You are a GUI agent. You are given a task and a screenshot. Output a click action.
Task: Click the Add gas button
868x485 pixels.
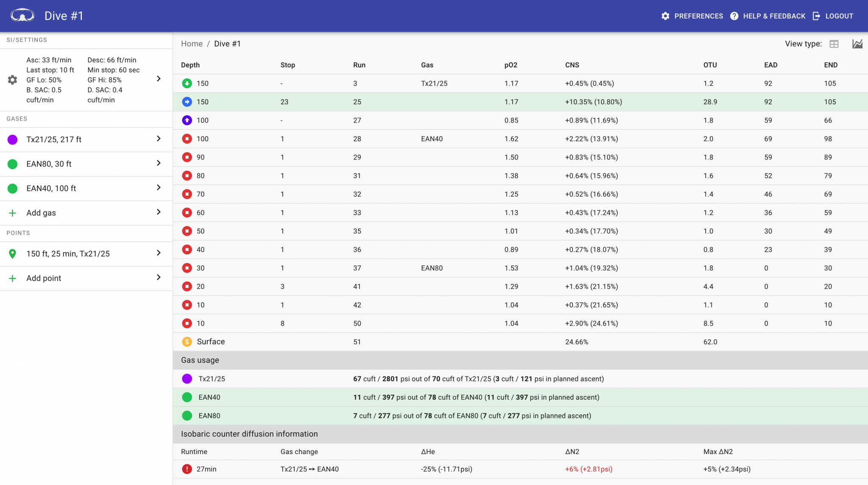(x=41, y=212)
